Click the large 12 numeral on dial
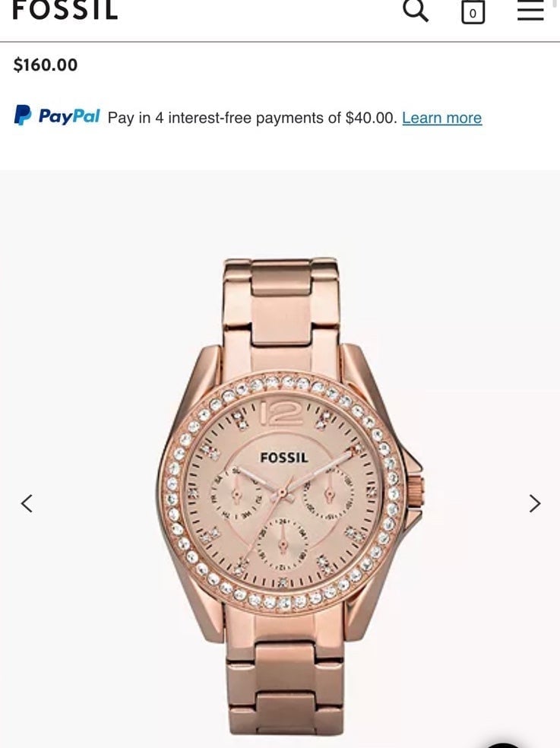Viewport: 560px width, 748px height. click(x=281, y=413)
